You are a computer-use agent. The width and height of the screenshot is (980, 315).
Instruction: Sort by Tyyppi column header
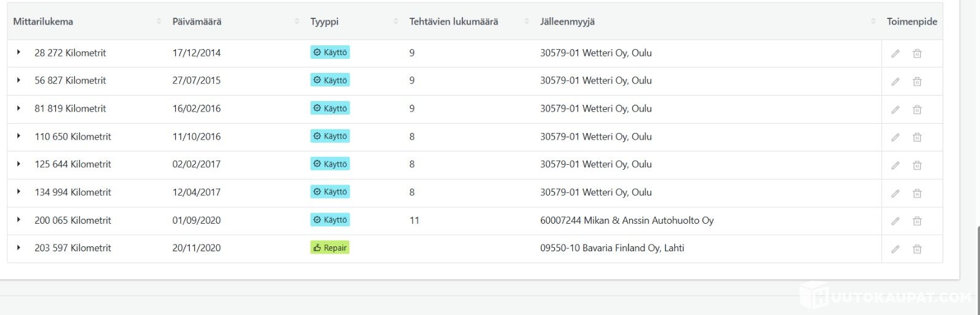coord(324,21)
